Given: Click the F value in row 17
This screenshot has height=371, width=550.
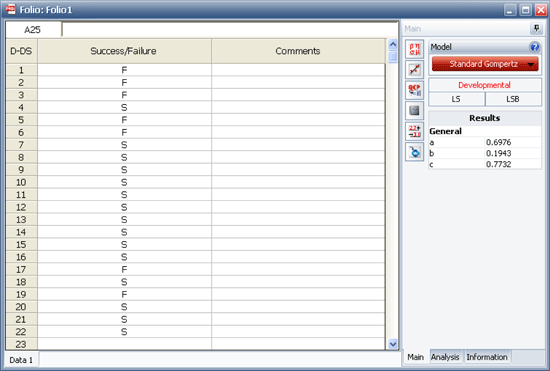Looking at the screenshot, I should coord(124,269).
